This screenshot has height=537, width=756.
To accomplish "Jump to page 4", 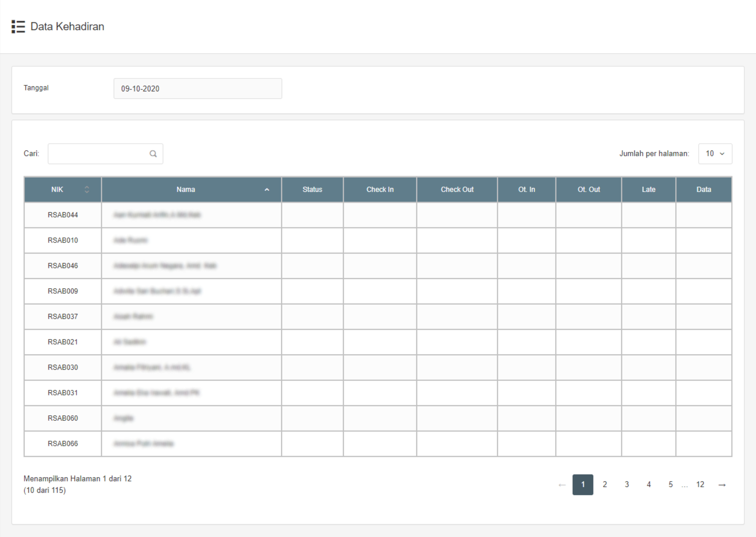I will click(649, 485).
